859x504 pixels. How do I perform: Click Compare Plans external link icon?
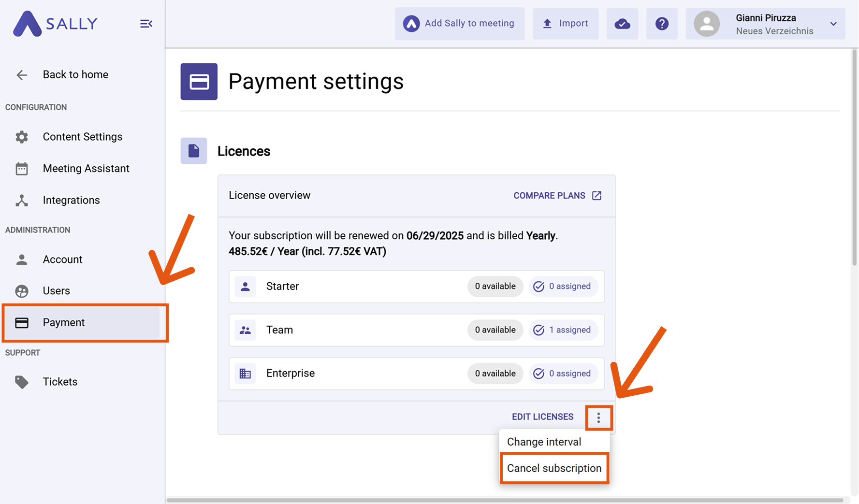pyautogui.click(x=597, y=196)
